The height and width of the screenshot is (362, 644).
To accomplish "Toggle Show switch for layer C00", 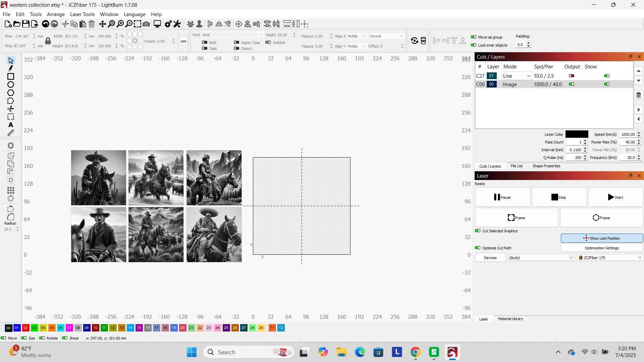I will click(x=606, y=84).
